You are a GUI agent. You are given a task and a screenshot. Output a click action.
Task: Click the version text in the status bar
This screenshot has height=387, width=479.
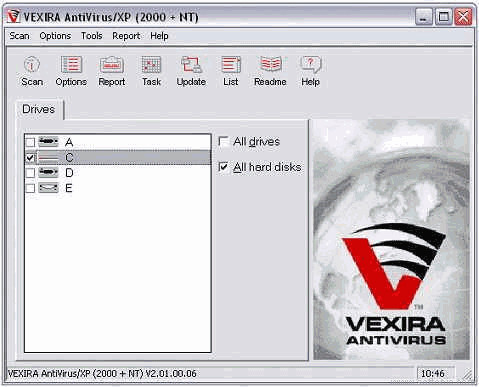click(102, 373)
